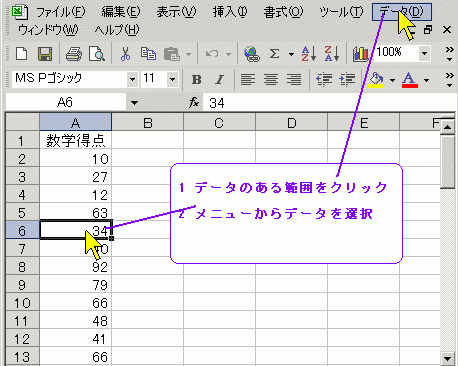Click the Save floppy disk icon
The image size is (458, 366).
(45, 54)
